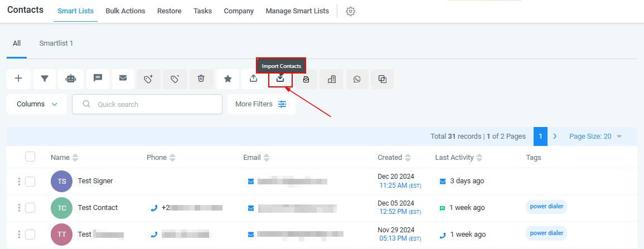Click the robot automation icon
The height and width of the screenshot is (249, 644).
(x=71, y=79)
